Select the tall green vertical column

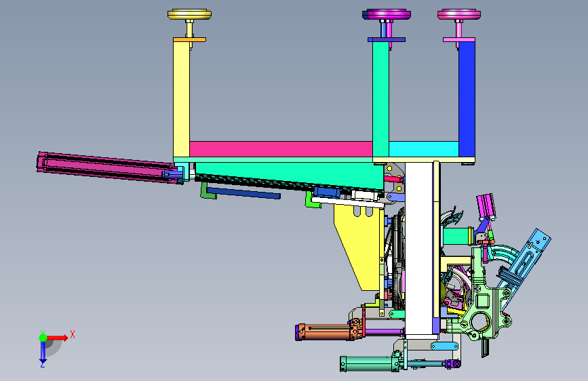click(380, 99)
